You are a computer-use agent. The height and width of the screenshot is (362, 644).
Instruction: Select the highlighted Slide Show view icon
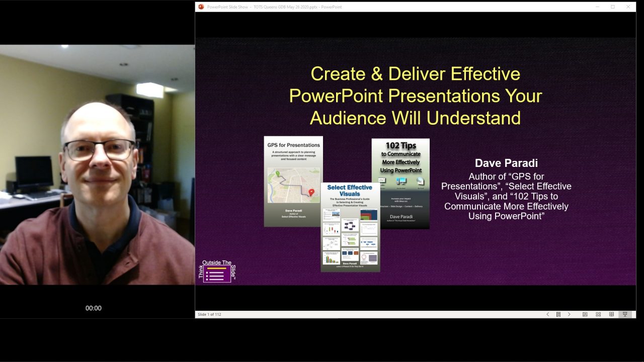pos(625,314)
